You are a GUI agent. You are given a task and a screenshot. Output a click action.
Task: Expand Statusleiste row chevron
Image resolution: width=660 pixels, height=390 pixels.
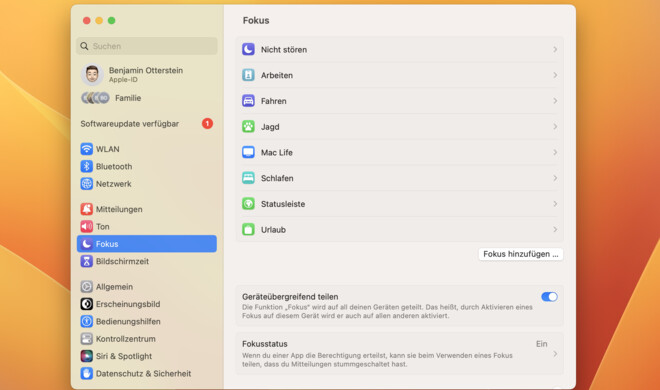(x=555, y=204)
